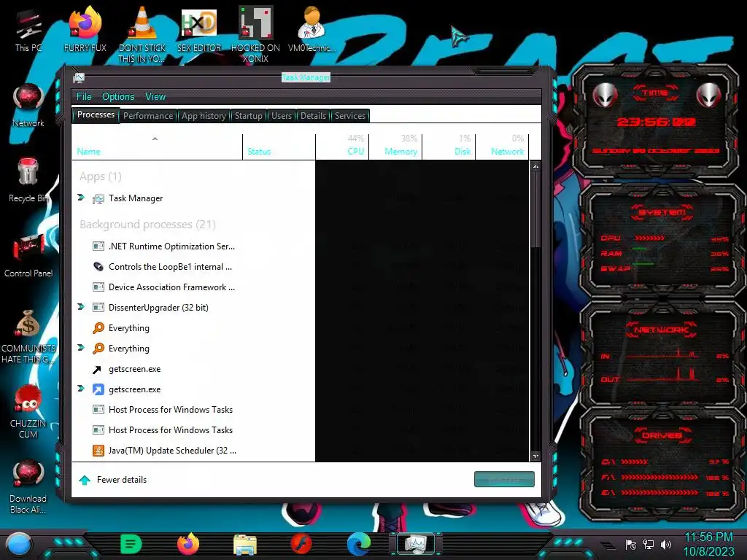Collapse view with Fewer details arrow

click(85, 480)
